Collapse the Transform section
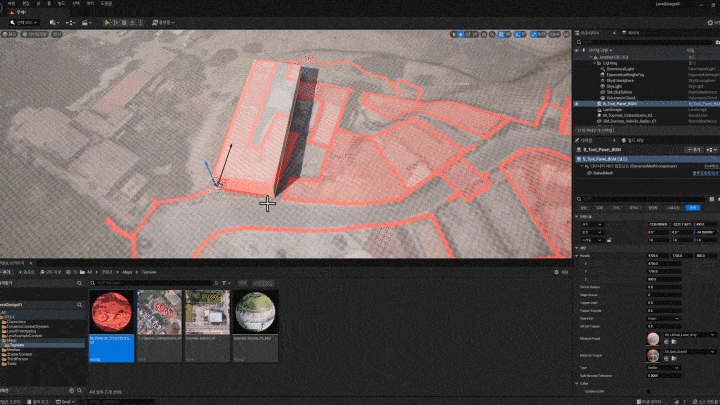Image resolution: width=720 pixels, height=405 pixels. [577, 216]
